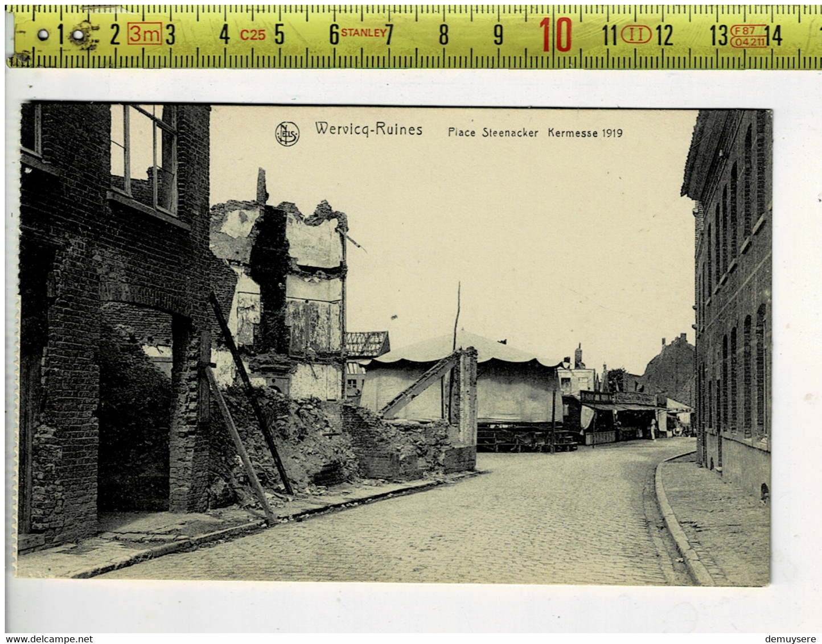Click the 'Wervicq-Ruines' postcard title
This screenshot has height=644, width=822.
[x=369, y=130]
